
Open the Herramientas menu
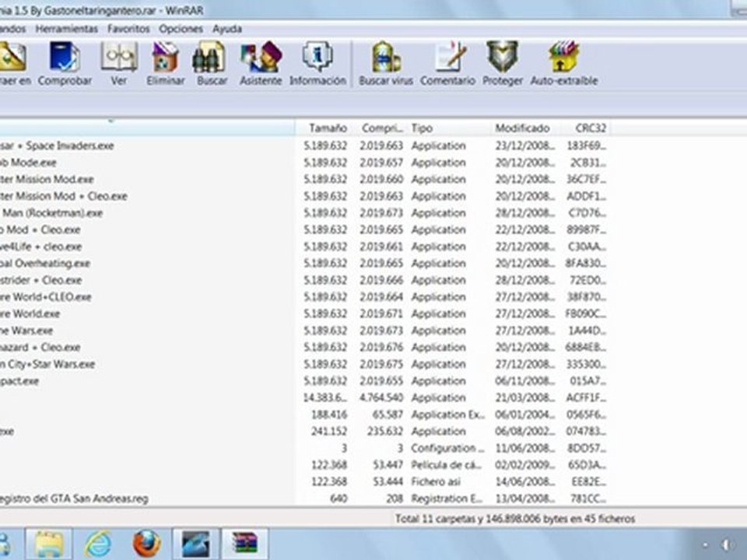(x=67, y=29)
